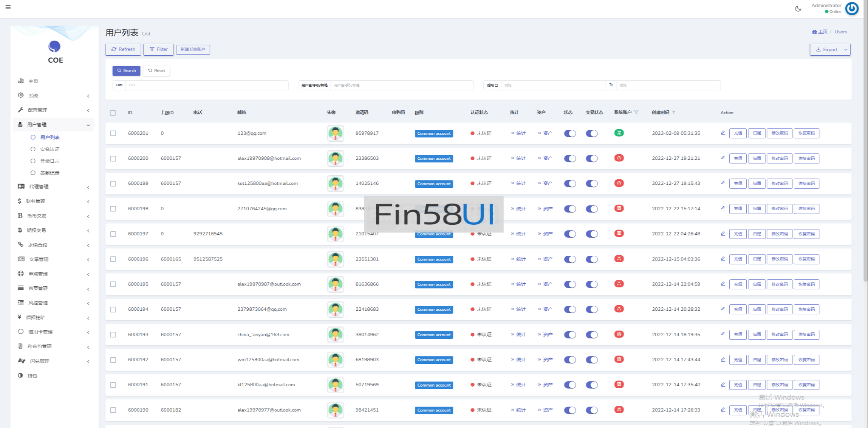868x428 pixels.
Task: Click the 系统账户 filter funnel icon
Action: click(x=636, y=112)
